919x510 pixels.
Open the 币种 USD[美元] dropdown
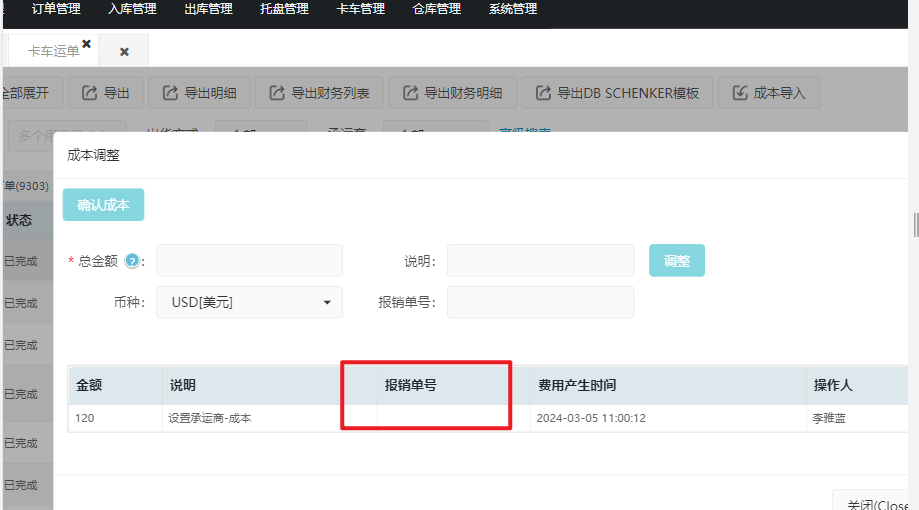(250, 302)
